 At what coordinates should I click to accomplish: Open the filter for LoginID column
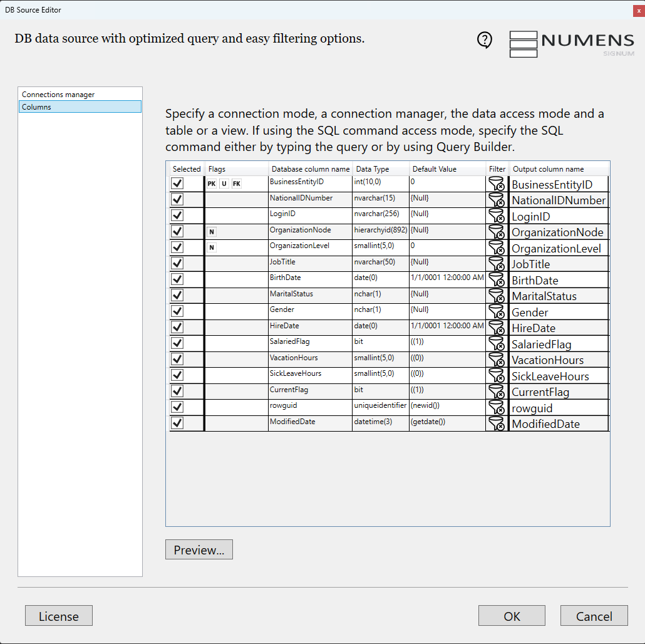tap(496, 216)
